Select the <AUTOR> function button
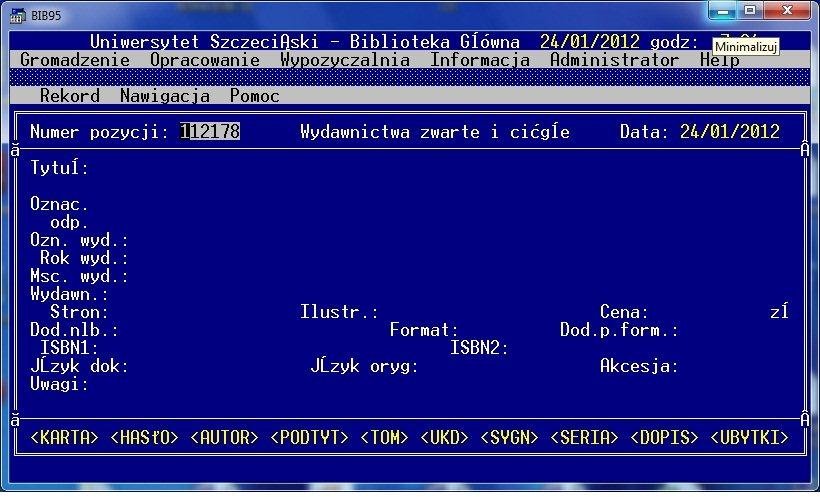 224,437
